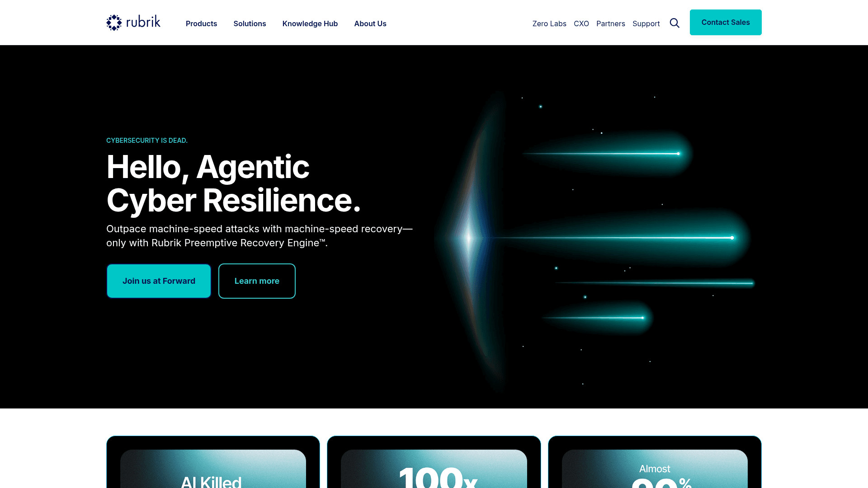Open the Support link
Screen dimensions: 868x488
point(646,23)
